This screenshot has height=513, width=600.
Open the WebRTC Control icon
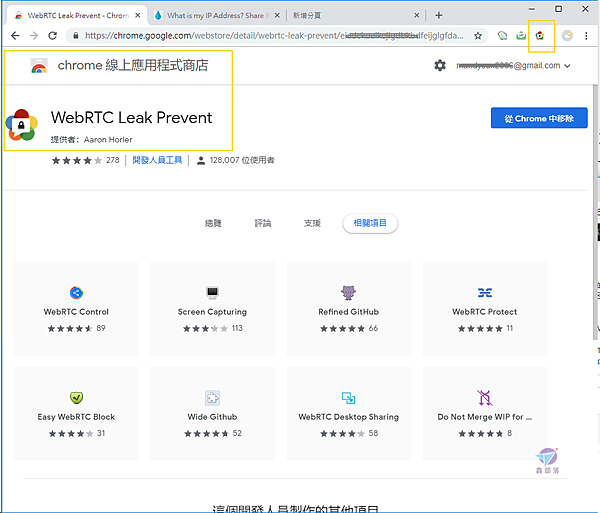[76, 293]
